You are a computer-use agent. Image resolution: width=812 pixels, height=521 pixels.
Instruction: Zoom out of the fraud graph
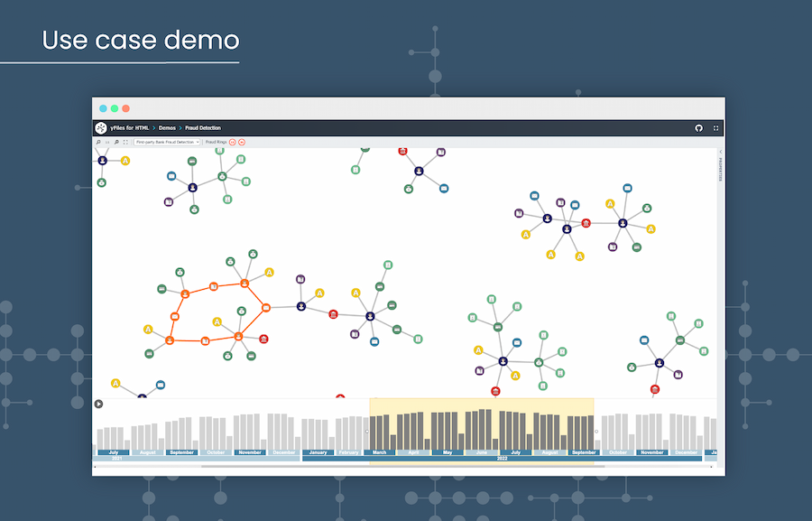116,142
